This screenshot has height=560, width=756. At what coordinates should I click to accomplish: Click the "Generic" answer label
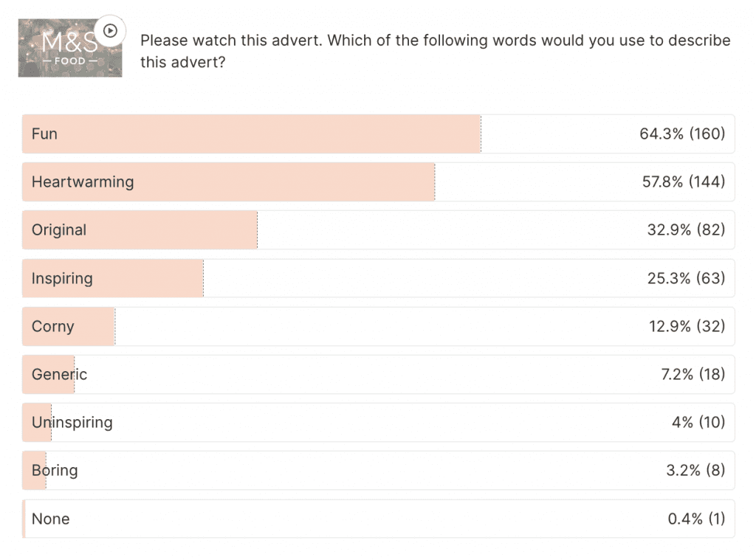[x=59, y=374]
